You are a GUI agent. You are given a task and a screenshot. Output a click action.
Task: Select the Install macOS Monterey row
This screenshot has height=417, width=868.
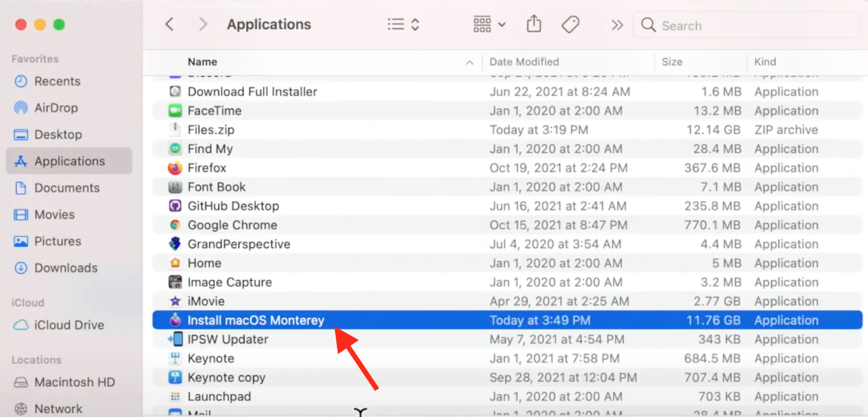403,320
